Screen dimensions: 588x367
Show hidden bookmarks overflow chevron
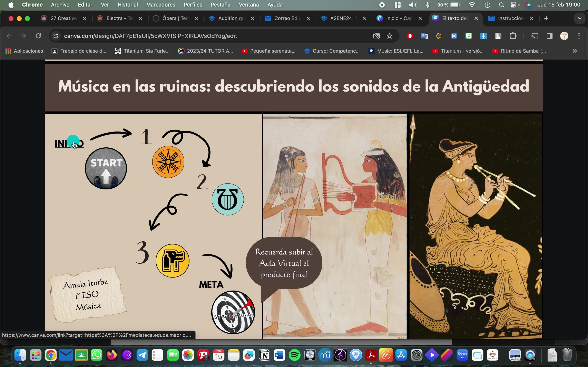tap(575, 51)
